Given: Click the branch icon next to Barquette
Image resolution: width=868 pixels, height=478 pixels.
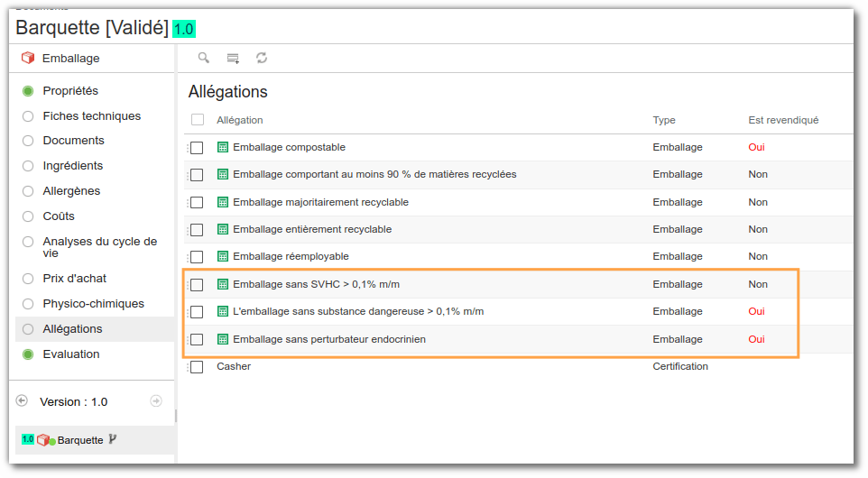Looking at the screenshot, I should pyautogui.click(x=113, y=439).
